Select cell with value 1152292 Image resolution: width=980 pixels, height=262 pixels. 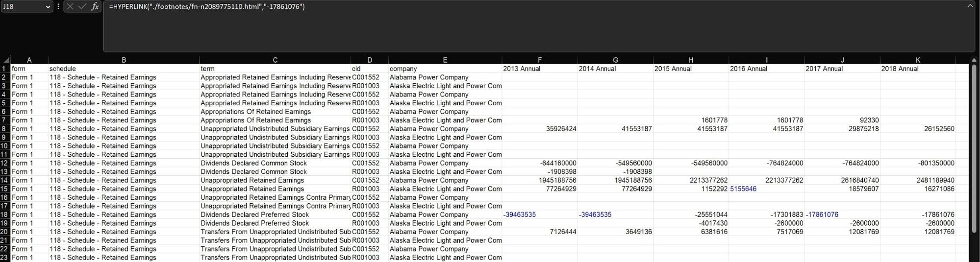[691, 189]
